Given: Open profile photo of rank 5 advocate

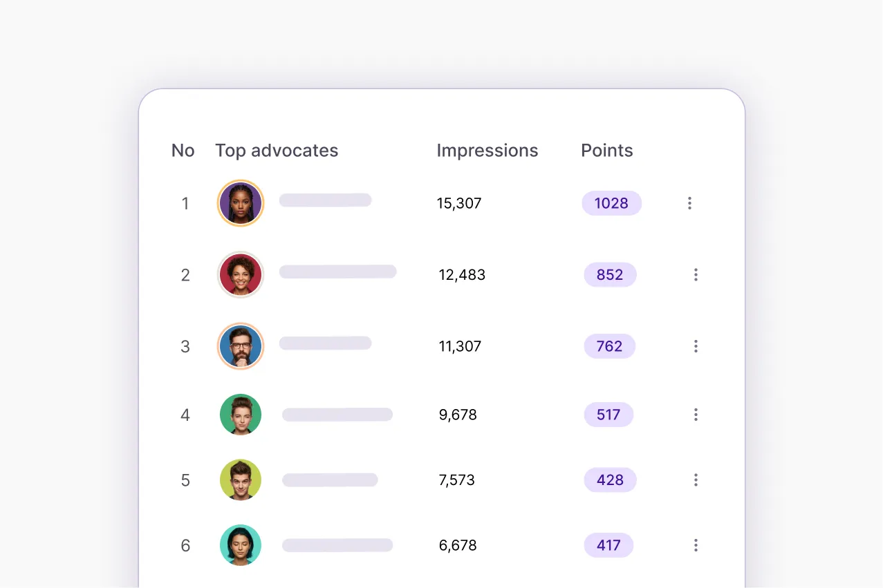Looking at the screenshot, I should coord(240,480).
